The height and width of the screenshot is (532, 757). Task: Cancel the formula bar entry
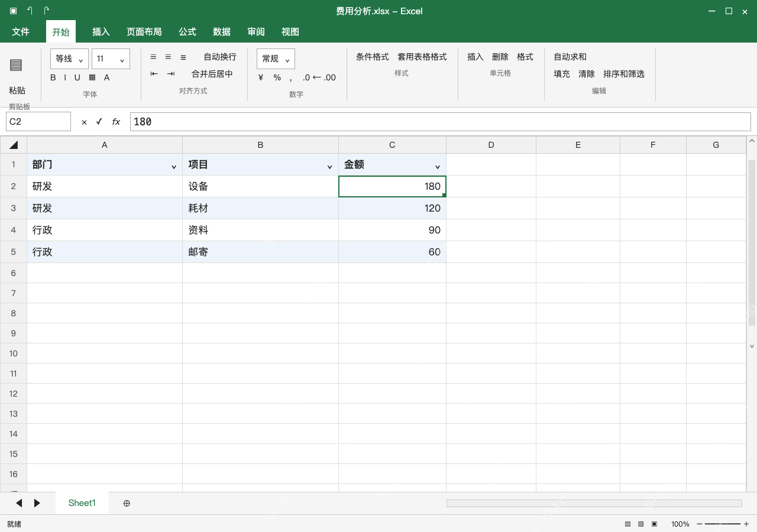[x=84, y=122]
